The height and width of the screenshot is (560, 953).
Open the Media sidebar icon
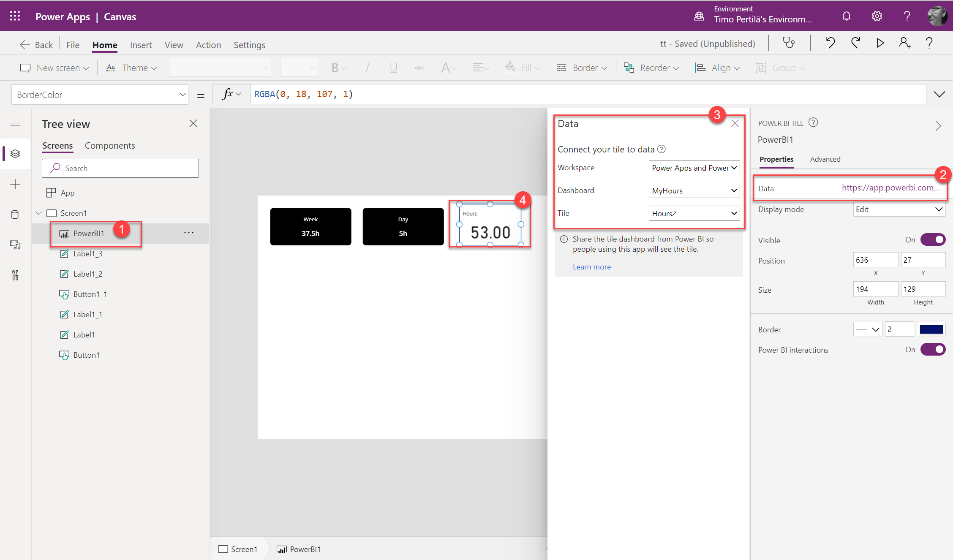click(x=15, y=245)
